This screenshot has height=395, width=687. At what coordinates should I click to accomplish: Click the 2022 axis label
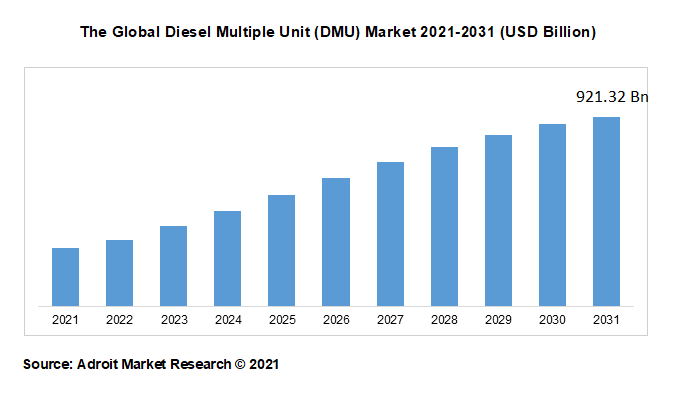(119, 320)
